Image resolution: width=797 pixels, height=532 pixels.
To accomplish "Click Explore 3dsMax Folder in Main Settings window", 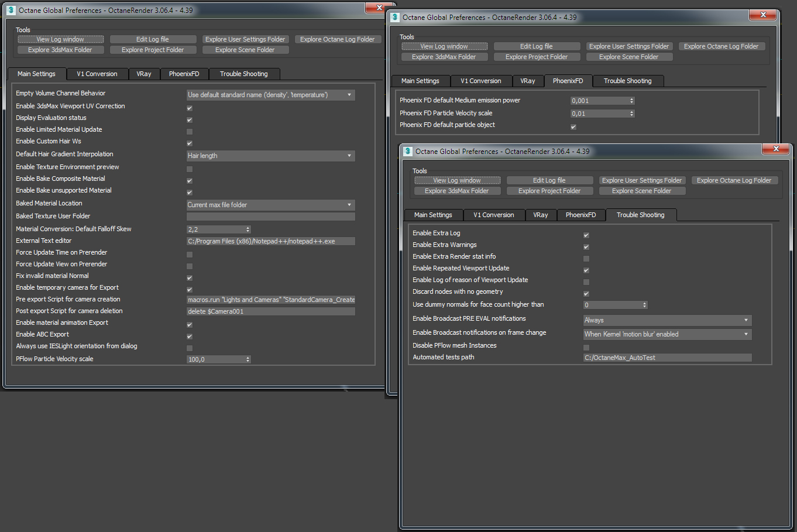I will click(x=60, y=50).
